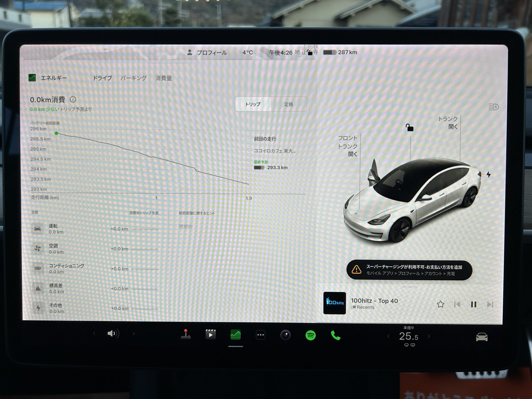
Task: Select the 運転 consumption row
Action: point(95,229)
